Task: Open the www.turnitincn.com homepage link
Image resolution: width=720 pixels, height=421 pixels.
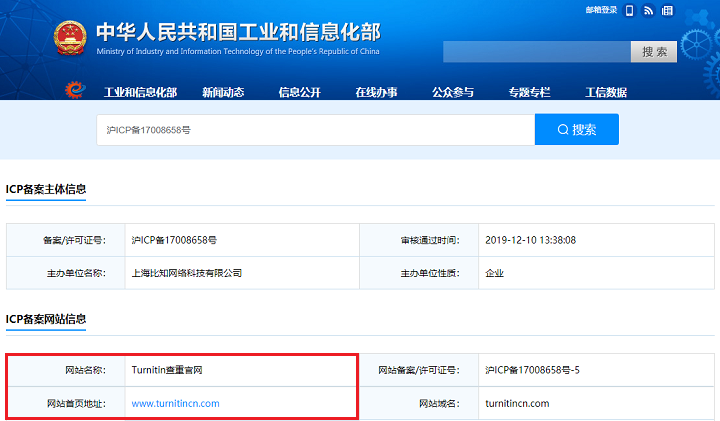Action: pos(175,404)
